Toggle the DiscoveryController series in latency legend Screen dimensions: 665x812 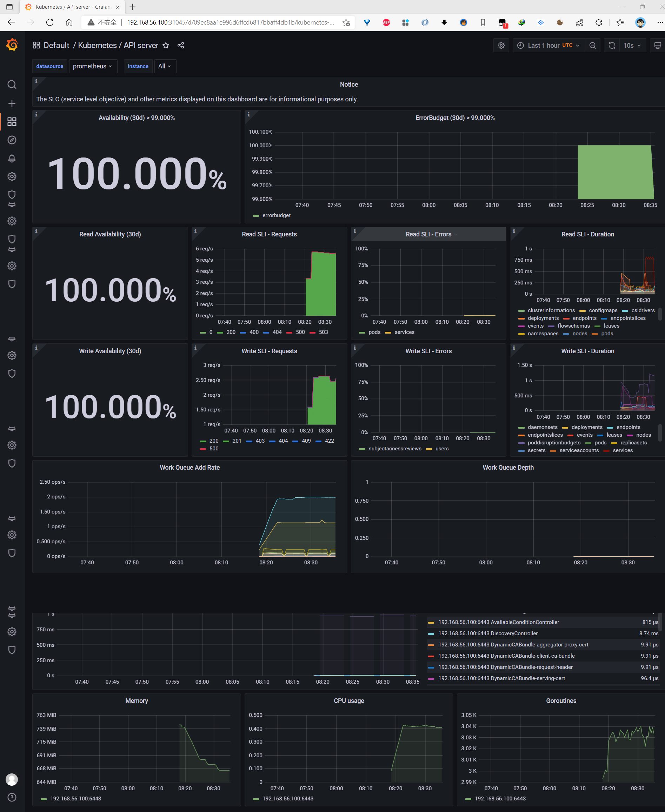488,633
